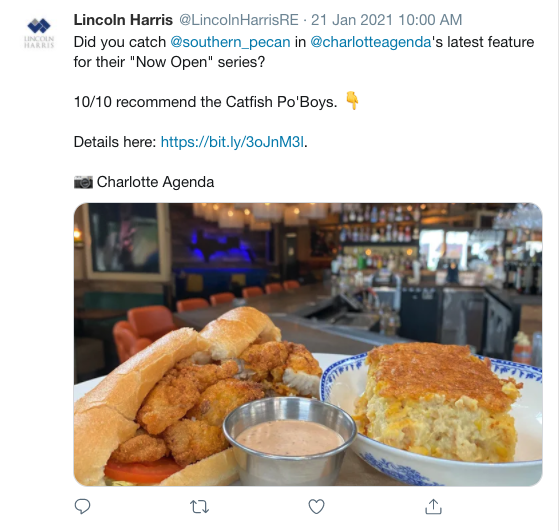This screenshot has width=559, height=531.
Task: Click the reply speech bubble icon
Action: pos(82,506)
